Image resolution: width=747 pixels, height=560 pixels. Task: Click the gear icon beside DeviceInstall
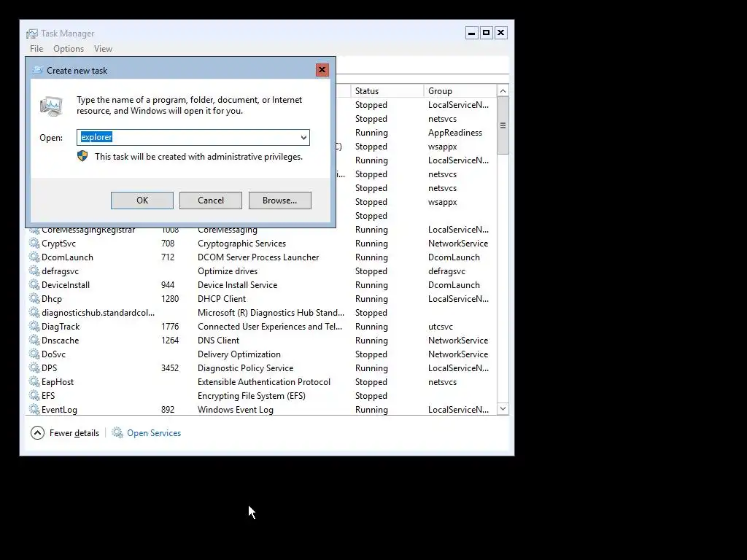tap(34, 285)
